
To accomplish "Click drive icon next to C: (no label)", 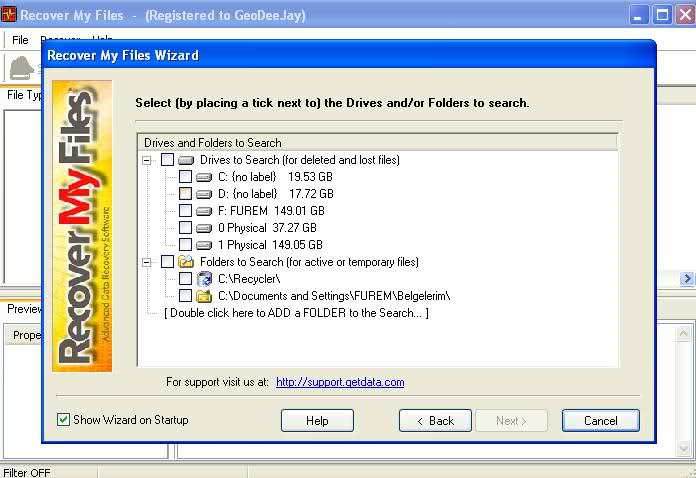I will tap(204, 178).
